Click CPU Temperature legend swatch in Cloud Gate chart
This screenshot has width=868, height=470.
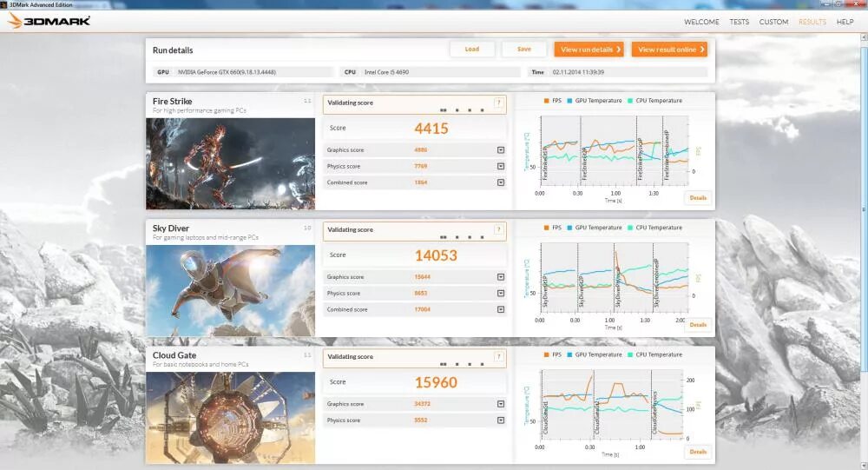pyautogui.click(x=630, y=354)
